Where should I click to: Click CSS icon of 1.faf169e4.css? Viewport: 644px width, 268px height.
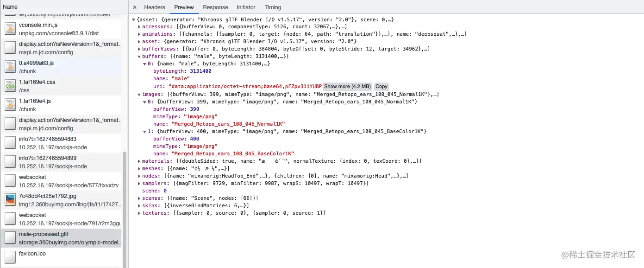10,86
